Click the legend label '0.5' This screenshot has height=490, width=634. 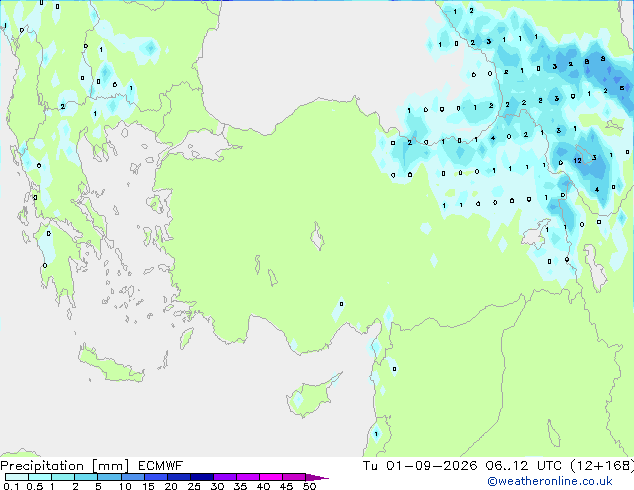(x=35, y=486)
